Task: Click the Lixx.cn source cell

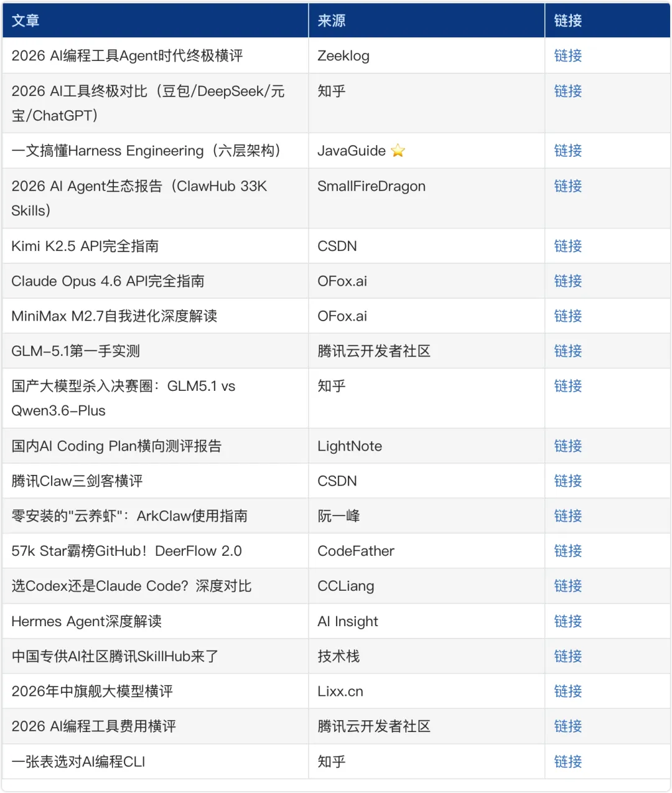Action: coord(426,691)
